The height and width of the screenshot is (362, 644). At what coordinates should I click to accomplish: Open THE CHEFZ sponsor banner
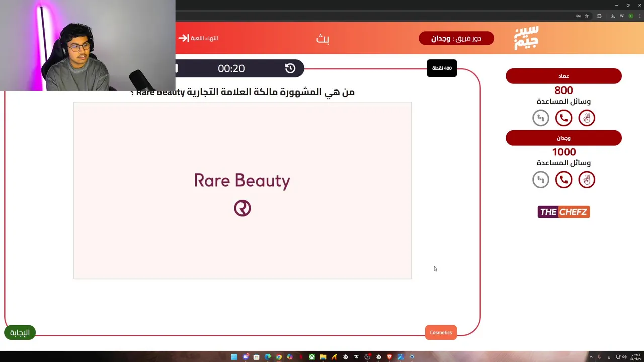(563, 212)
